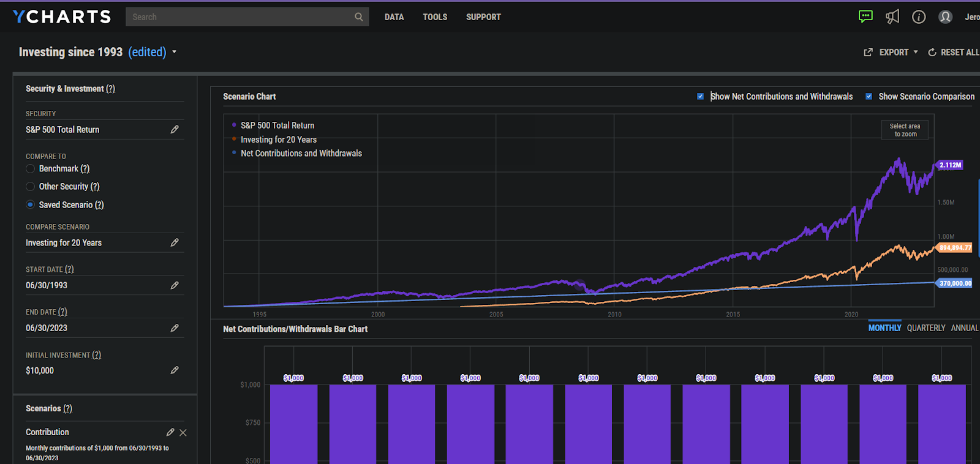Image resolution: width=980 pixels, height=464 pixels.
Task: Open the Benchmark help question mark
Action: coord(85,168)
